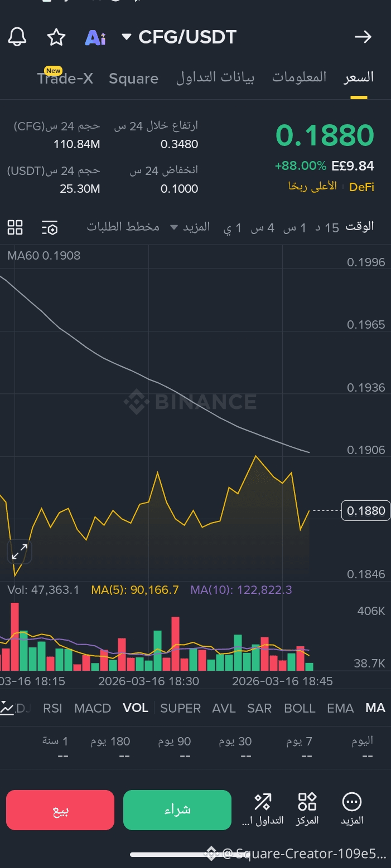391x868 pixels.
Task: Select MA indicator
Action: [375, 708]
